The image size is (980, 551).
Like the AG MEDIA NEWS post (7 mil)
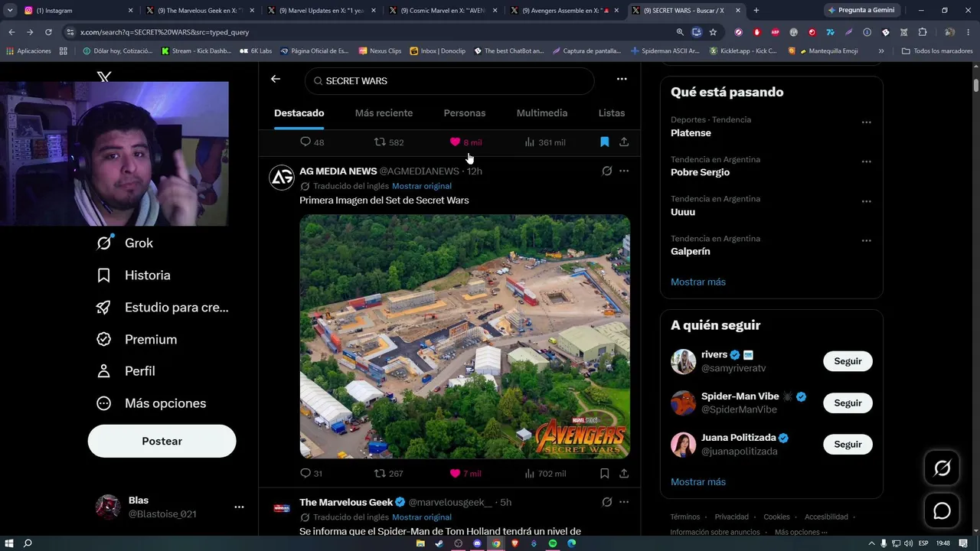click(x=465, y=474)
